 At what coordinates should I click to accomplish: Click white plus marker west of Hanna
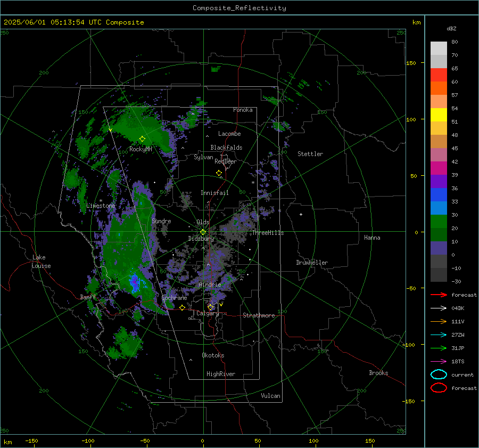point(301,214)
